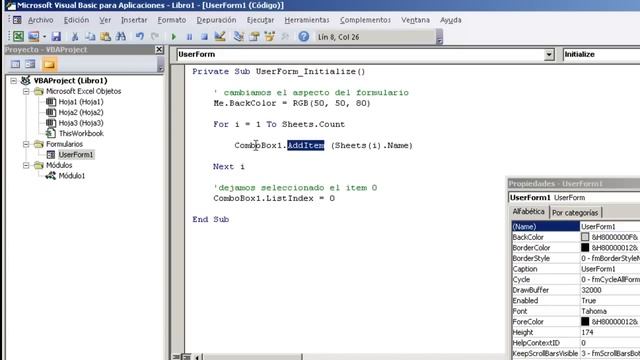The width and height of the screenshot is (640, 360).
Task: Switch to the Por categorías tab
Action: [x=575, y=213]
